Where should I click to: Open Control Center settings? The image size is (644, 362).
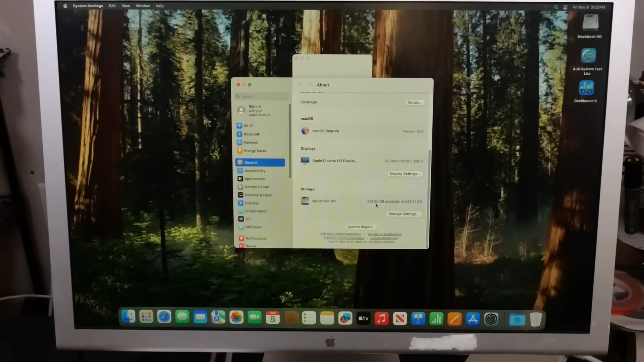pyautogui.click(x=257, y=187)
